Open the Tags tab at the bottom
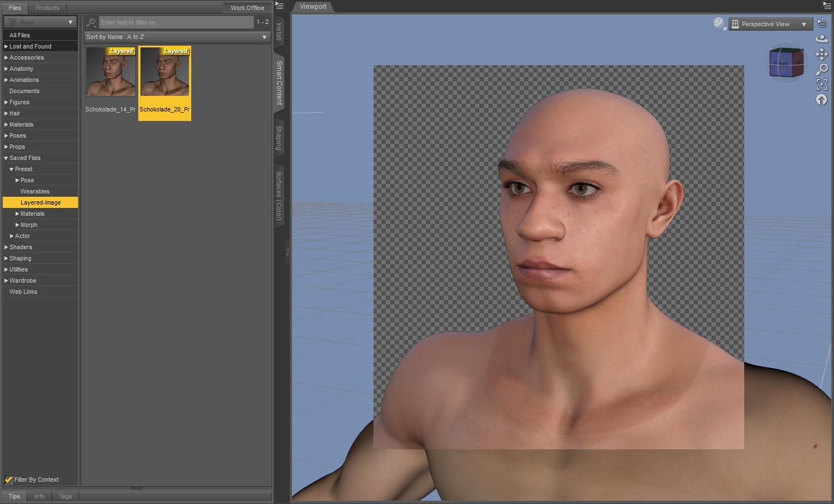This screenshot has height=504, width=834. click(65, 496)
